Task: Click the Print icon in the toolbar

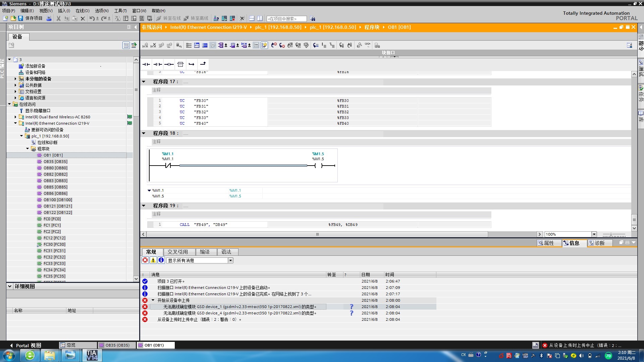Action: tap(49, 18)
